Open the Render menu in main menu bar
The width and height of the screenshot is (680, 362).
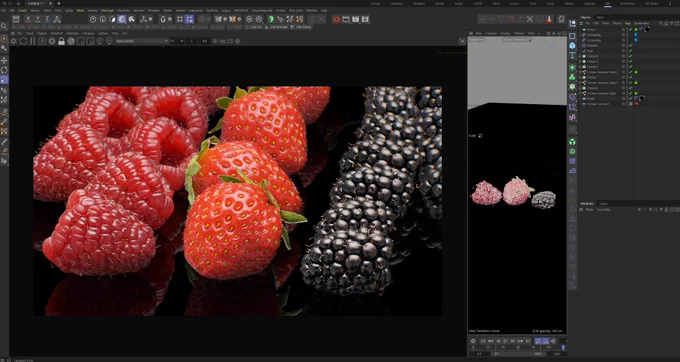180,10
